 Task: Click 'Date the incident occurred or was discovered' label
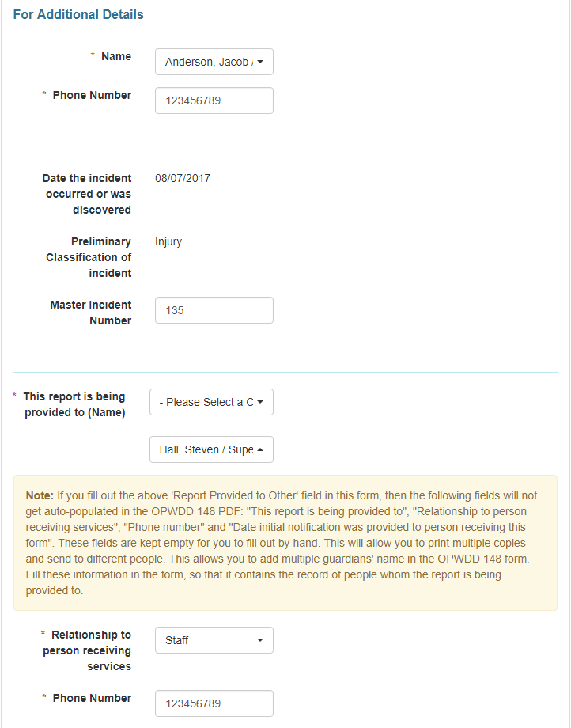point(87,194)
